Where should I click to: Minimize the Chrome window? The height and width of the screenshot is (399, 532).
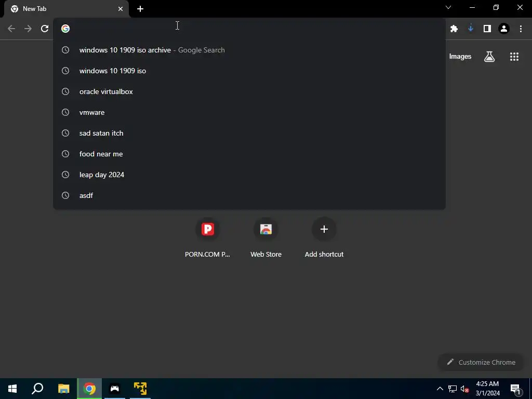pyautogui.click(x=472, y=7)
